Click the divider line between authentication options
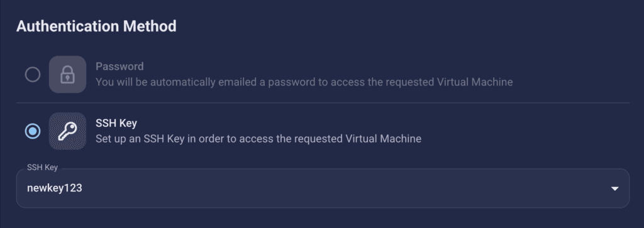Screen dimensions: 644x228 click(x=323, y=103)
